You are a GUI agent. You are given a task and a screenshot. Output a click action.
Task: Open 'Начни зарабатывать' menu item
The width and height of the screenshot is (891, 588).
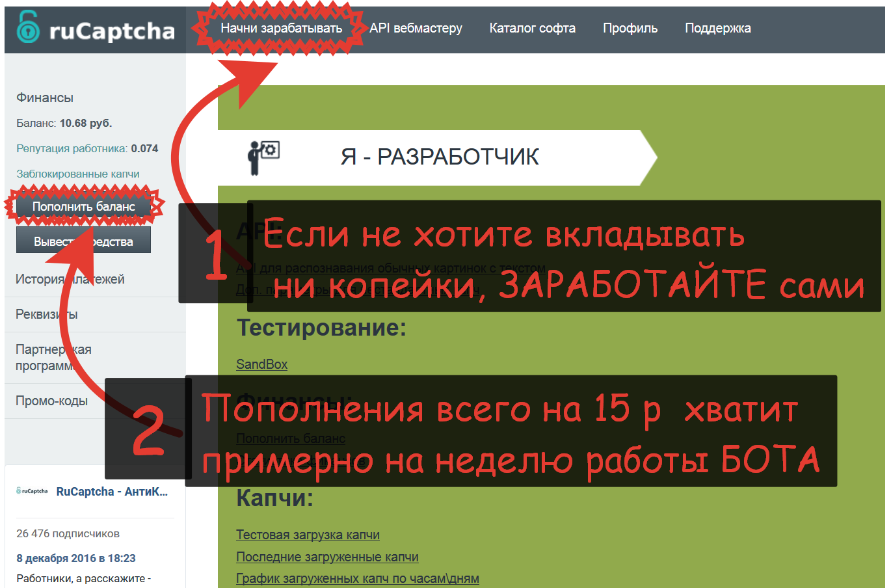click(281, 29)
